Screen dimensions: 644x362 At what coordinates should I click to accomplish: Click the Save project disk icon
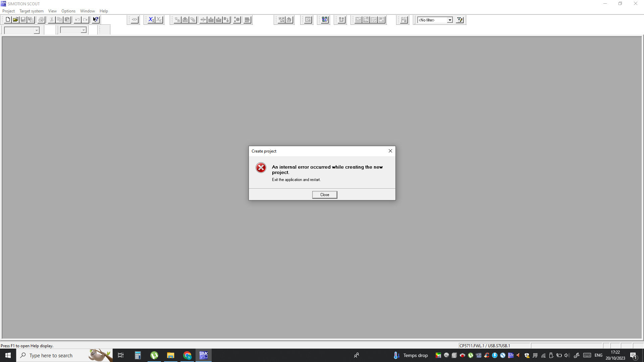coord(23,20)
